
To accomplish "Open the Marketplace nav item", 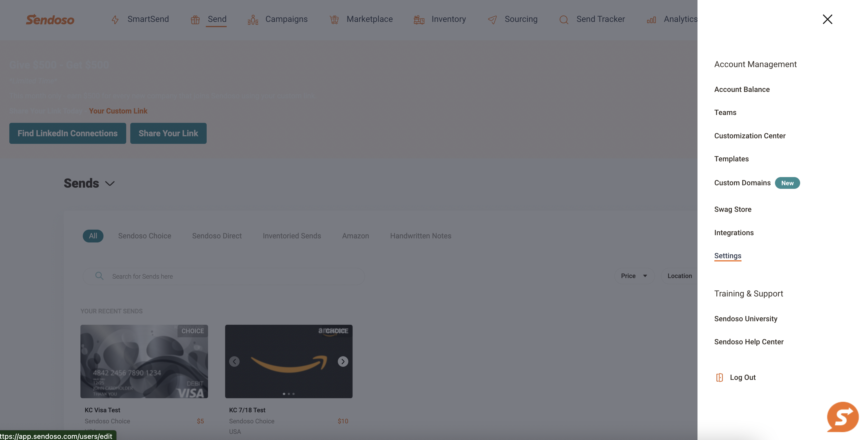I will click(x=370, y=19).
